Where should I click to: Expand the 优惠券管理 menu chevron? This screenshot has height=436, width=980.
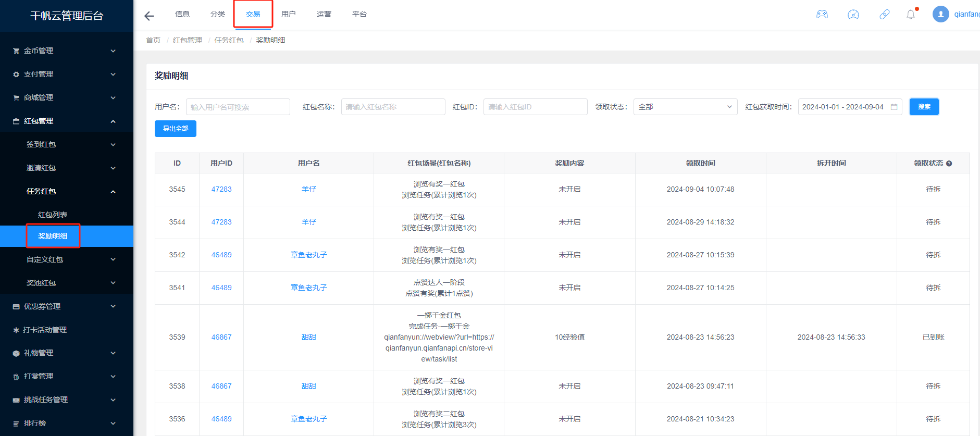tap(113, 306)
